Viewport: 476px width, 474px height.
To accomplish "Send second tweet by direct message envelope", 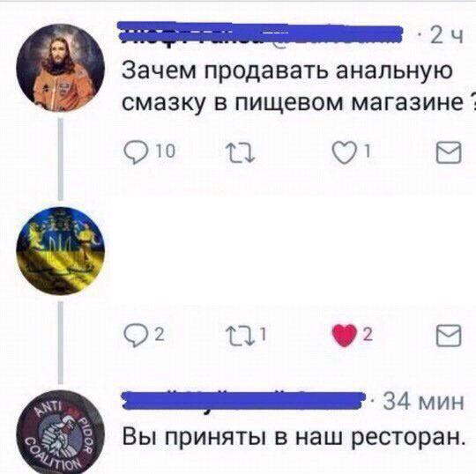I will coord(449,336).
